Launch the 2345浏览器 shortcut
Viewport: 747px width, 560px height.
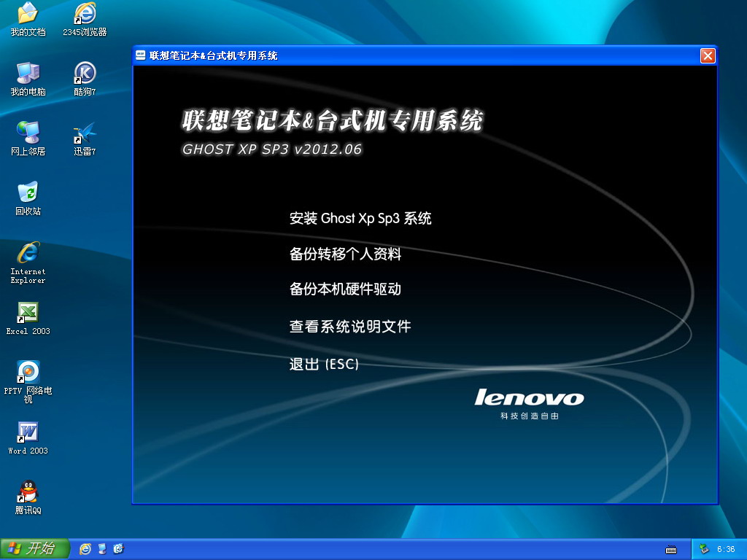[x=85, y=14]
